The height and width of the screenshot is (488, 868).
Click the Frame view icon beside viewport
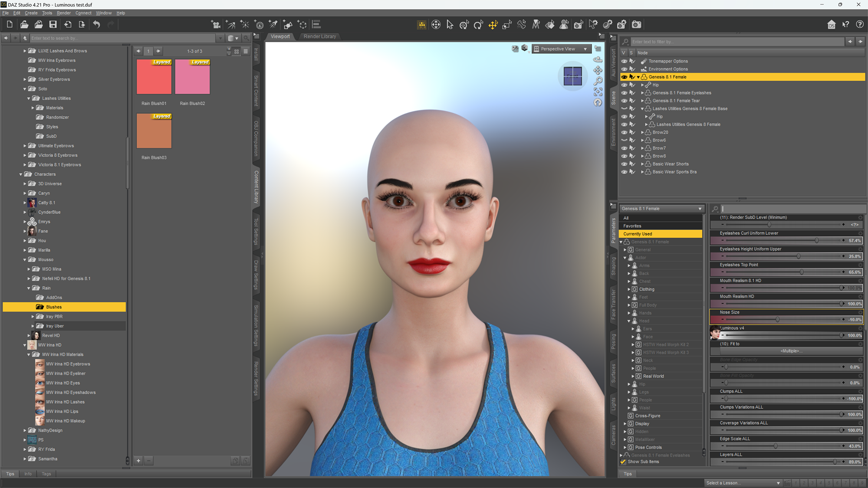[598, 92]
